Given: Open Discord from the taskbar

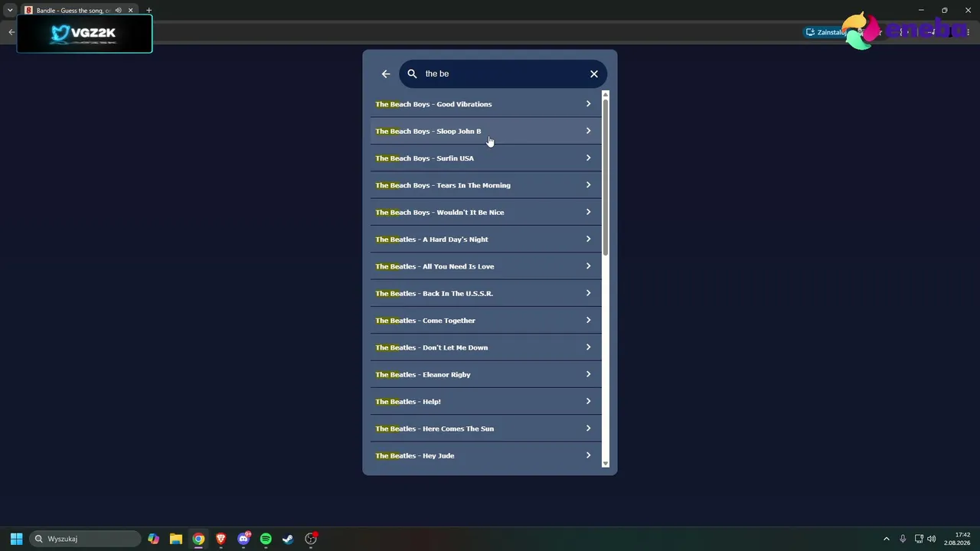Looking at the screenshot, I should (243, 539).
